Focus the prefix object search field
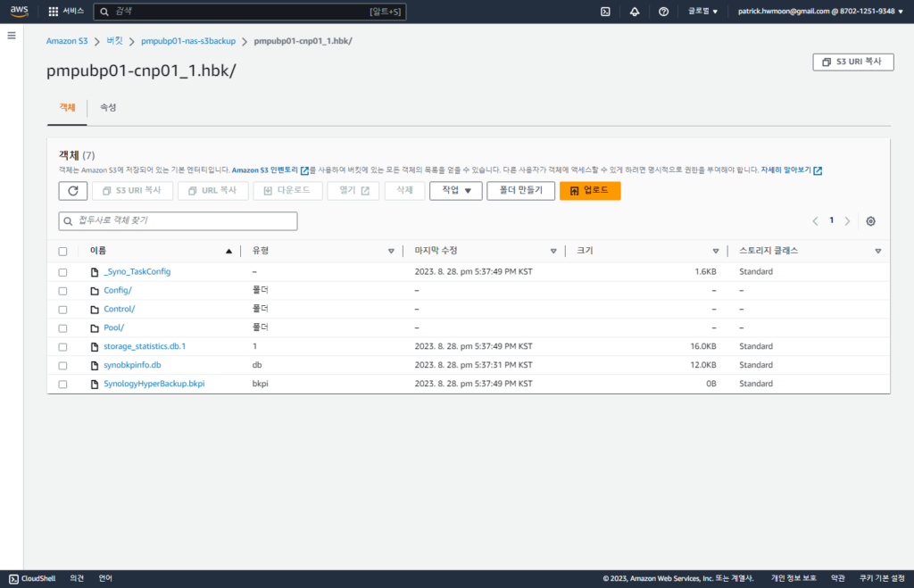 pos(178,221)
